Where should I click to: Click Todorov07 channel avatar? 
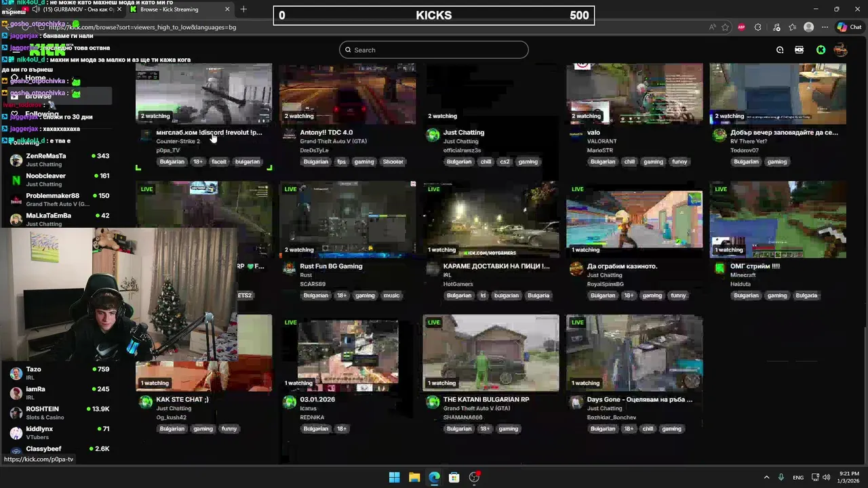[719, 135]
